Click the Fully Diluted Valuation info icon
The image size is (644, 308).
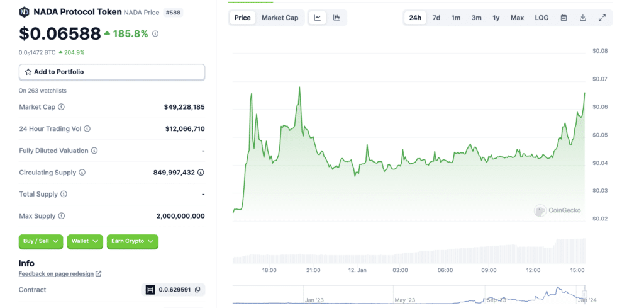click(x=94, y=151)
